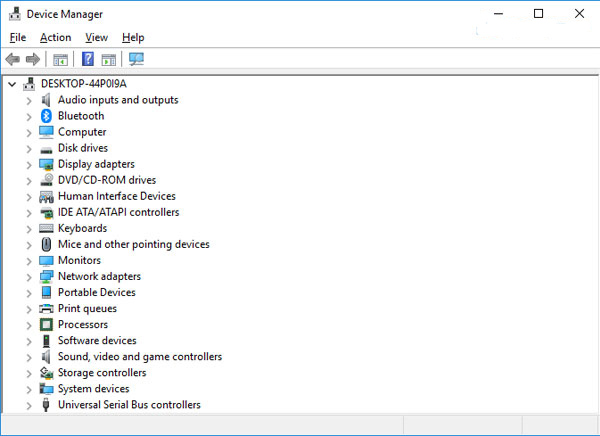The image size is (600, 436).
Task: Click the Portable Devices icon
Action: [46, 292]
